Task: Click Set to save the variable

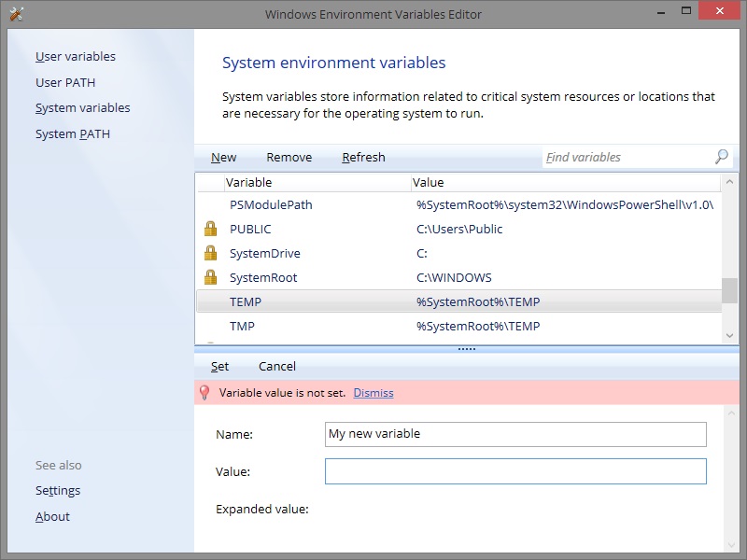Action: 219,366
